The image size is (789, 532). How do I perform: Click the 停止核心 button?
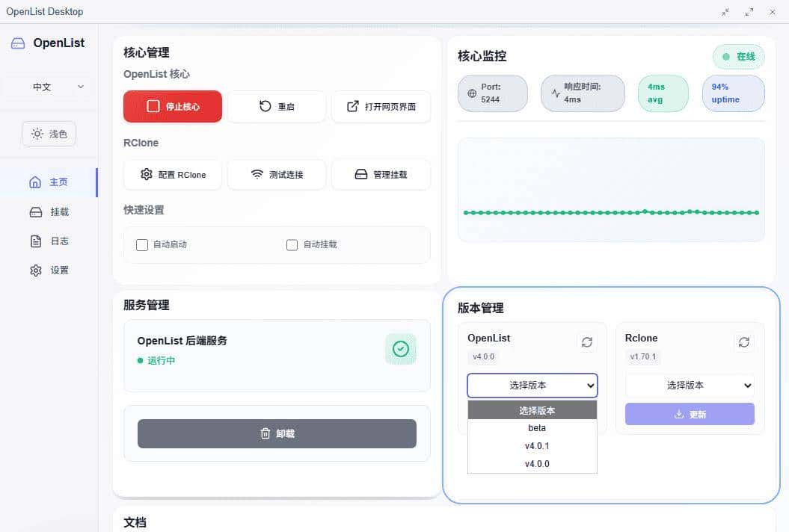coord(172,107)
